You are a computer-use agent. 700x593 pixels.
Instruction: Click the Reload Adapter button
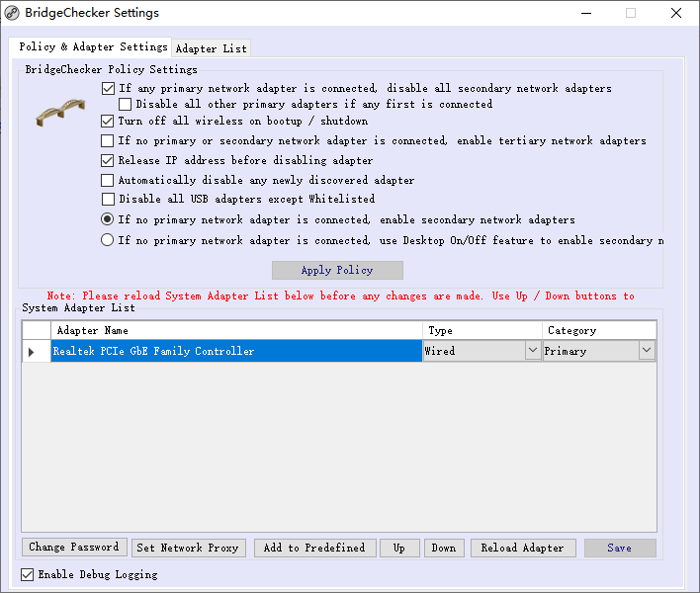click(x=523, y=548)
